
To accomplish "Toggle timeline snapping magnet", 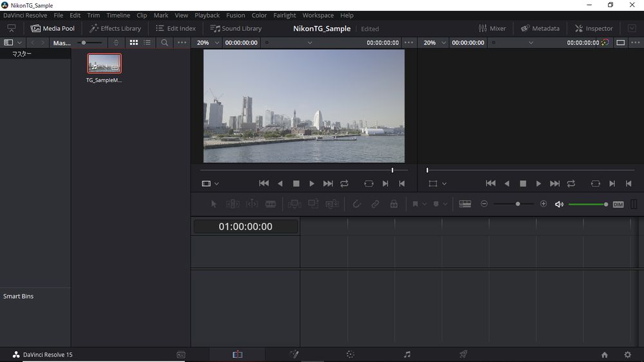I will coord(357,204).
